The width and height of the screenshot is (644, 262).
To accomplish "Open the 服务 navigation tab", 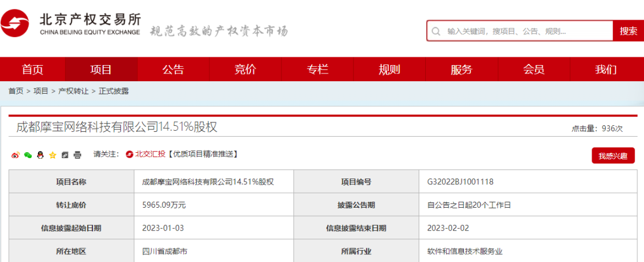I will tap(461, 69).
